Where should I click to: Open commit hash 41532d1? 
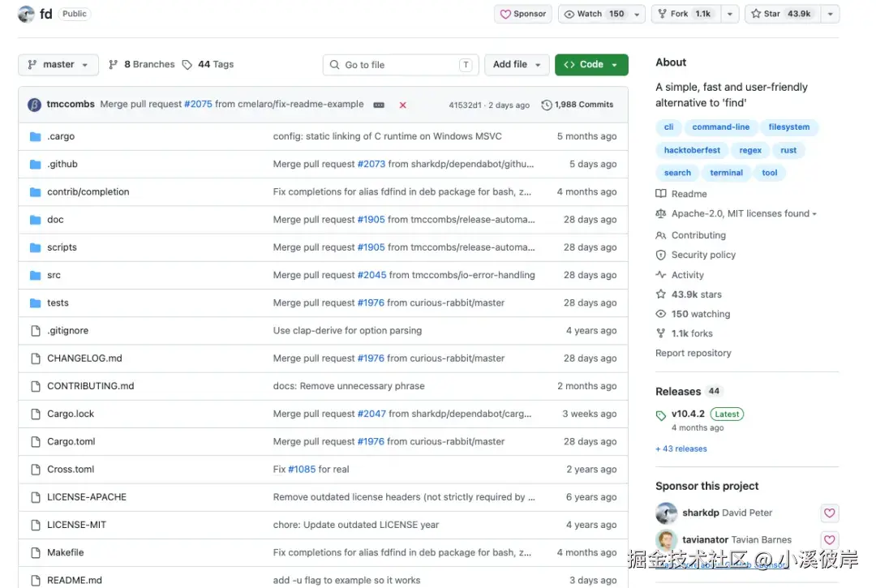(465, 105)
